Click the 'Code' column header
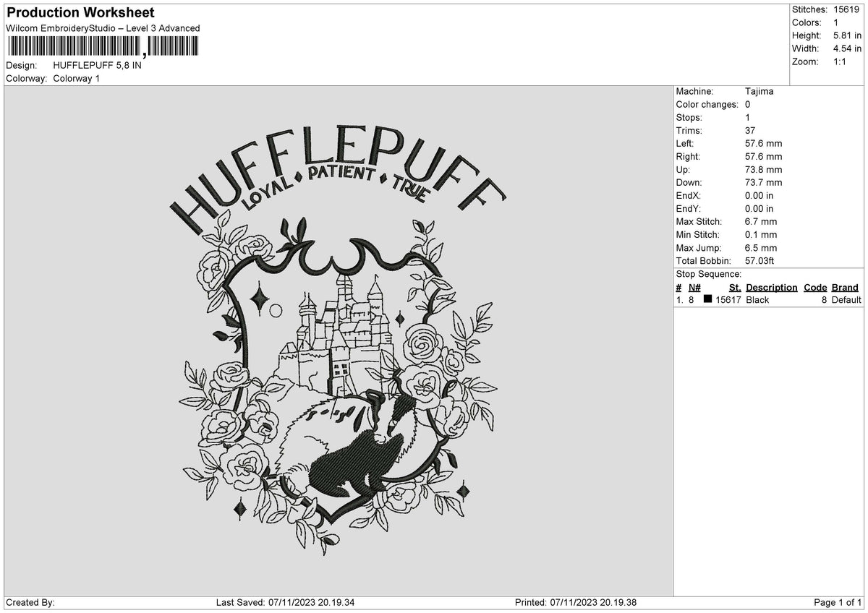 coord(815,287)
